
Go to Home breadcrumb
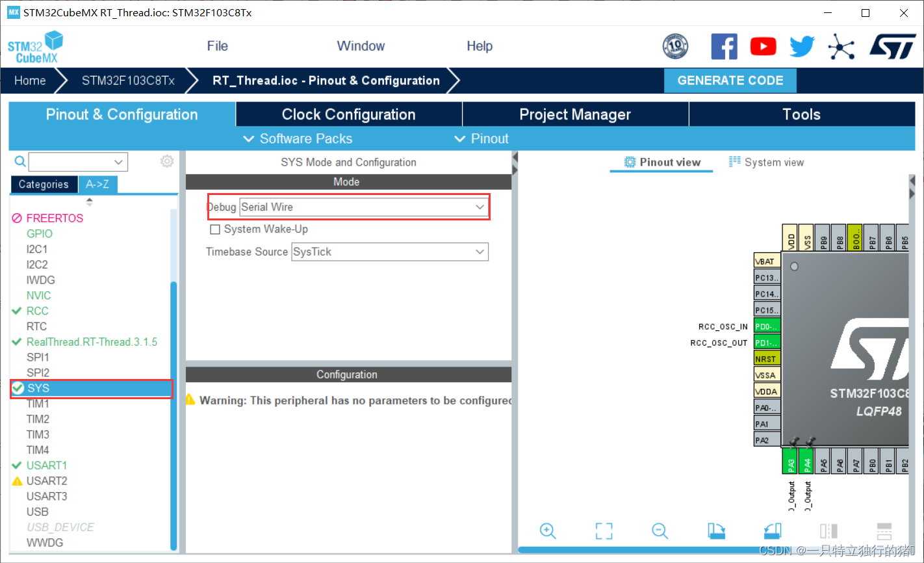click(31, 81)
